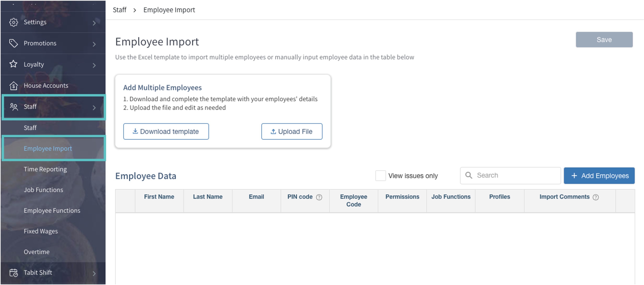The width and height of the screenshot is (644, 285).
Task: Select Fixed Wages in the sidebar
Action: pos(41,231)
